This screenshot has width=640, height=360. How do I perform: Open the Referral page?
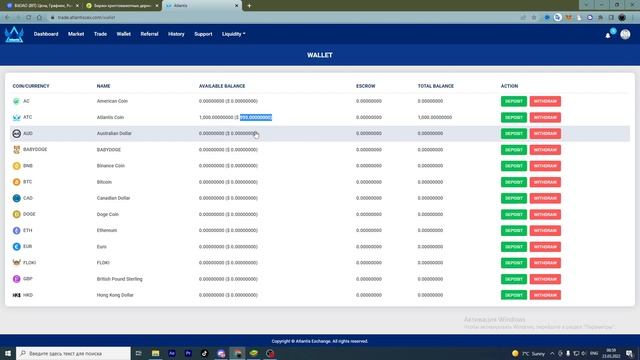click(149, 34)
